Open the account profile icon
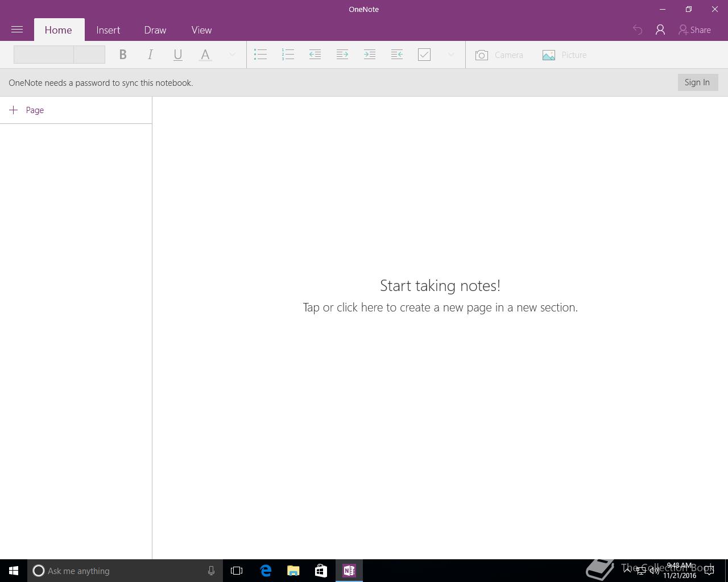The image size is (728, 582). pyautogui.click(x=660, y=30)
